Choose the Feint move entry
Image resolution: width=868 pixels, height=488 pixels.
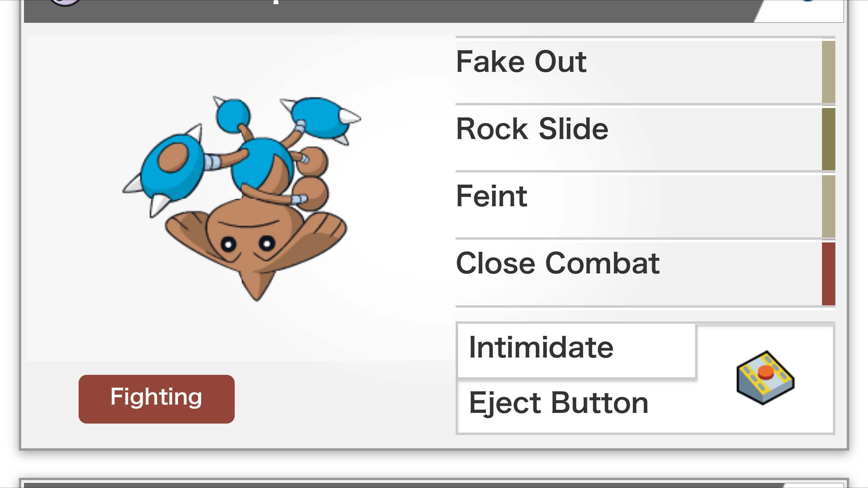click(x=639, y=206)
